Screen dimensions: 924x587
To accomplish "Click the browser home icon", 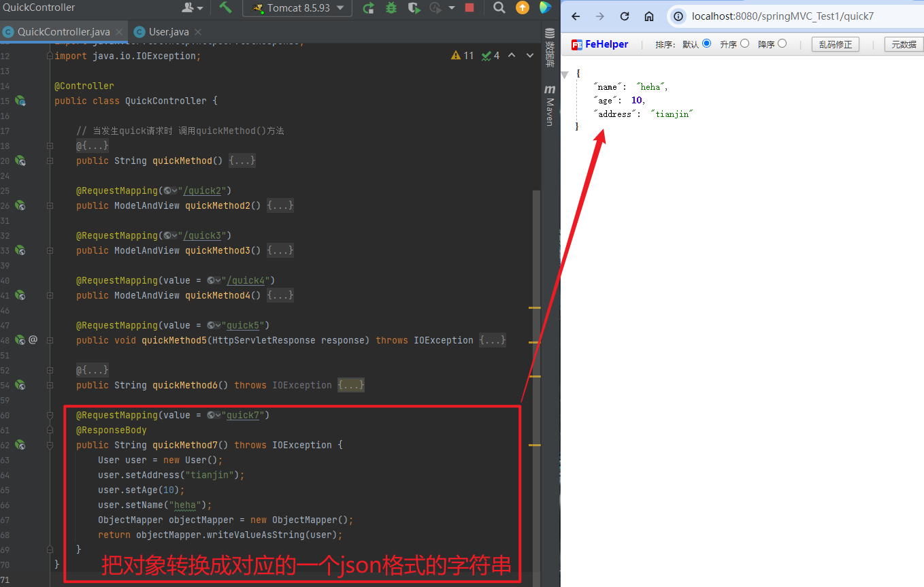I will [x=649, y=16].
